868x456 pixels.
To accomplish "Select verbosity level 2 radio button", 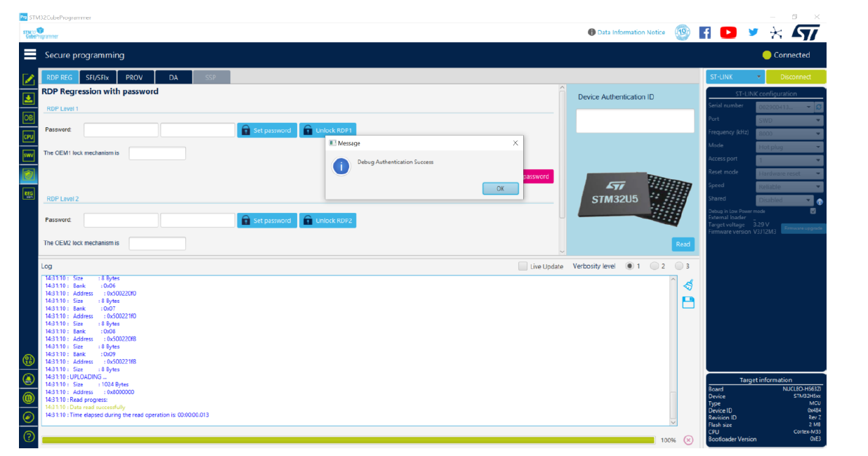I will tap(655, 266).
